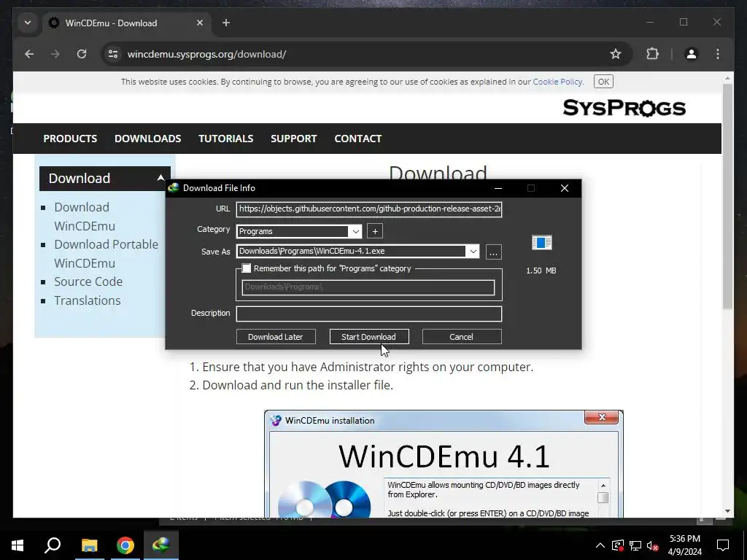This screenshot has height=560, width=747.
Task: Open the CONTACT menu
Action: click(x=357, y=139)
